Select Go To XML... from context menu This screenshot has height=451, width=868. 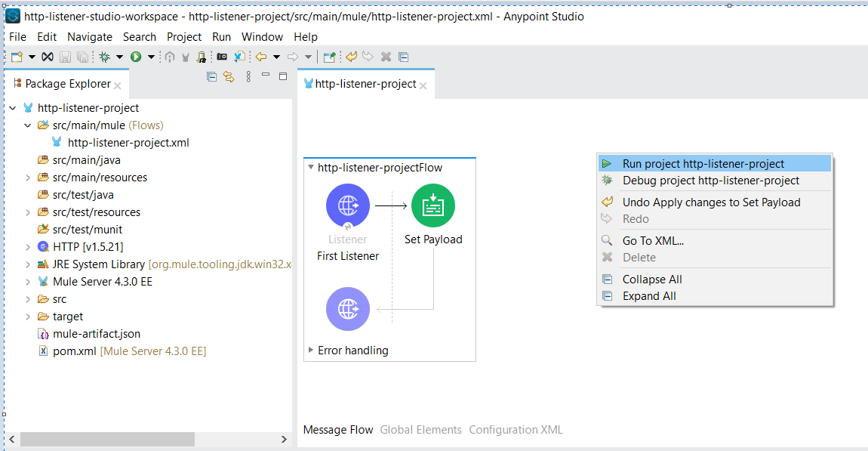pos(653,241)
